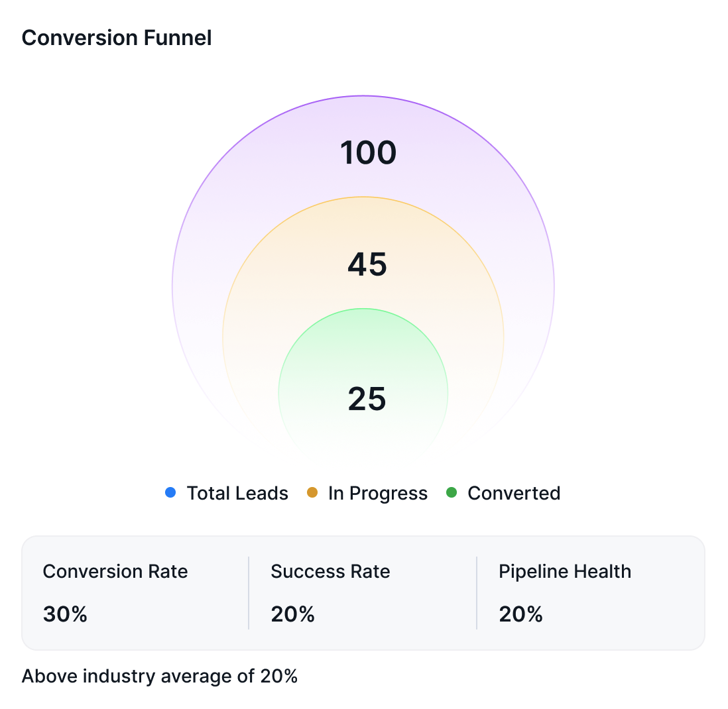Viewport: 728px width, 709px height.
Task: Click the purple outer circle's top edge
Action: 363,96
